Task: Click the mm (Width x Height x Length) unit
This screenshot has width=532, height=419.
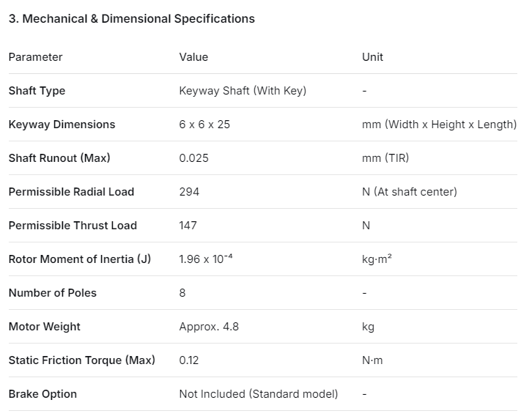Action: (439, 125)
